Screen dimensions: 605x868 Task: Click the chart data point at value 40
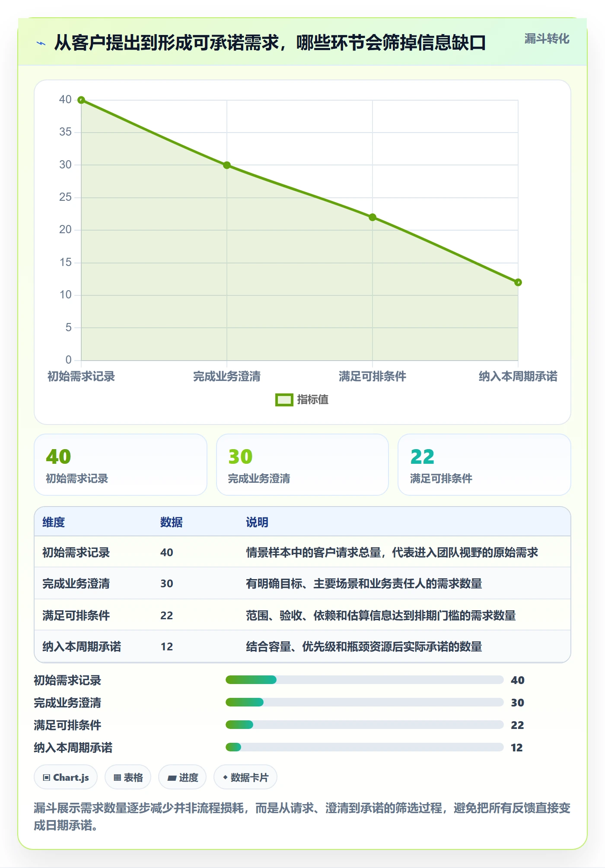click(81, 100)
